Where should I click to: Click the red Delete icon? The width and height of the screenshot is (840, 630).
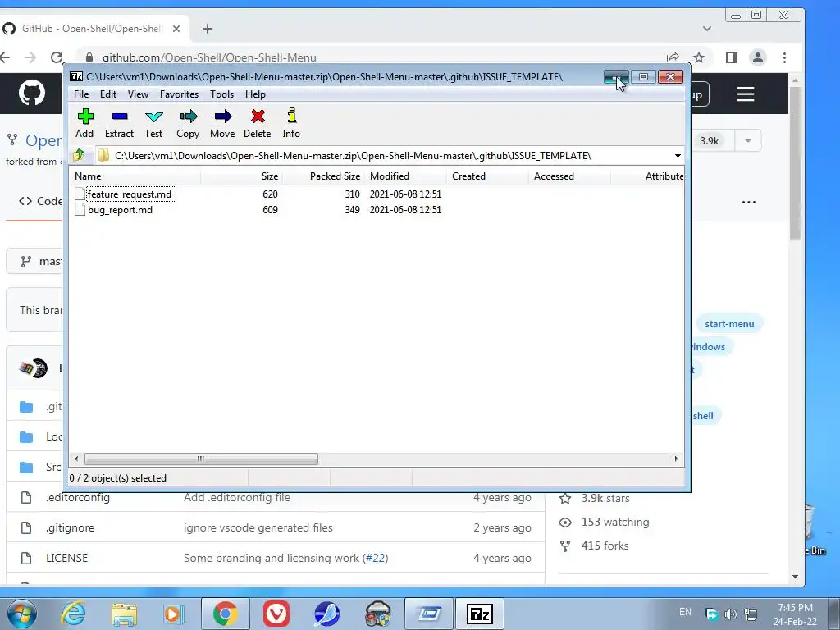pos(257,123)
